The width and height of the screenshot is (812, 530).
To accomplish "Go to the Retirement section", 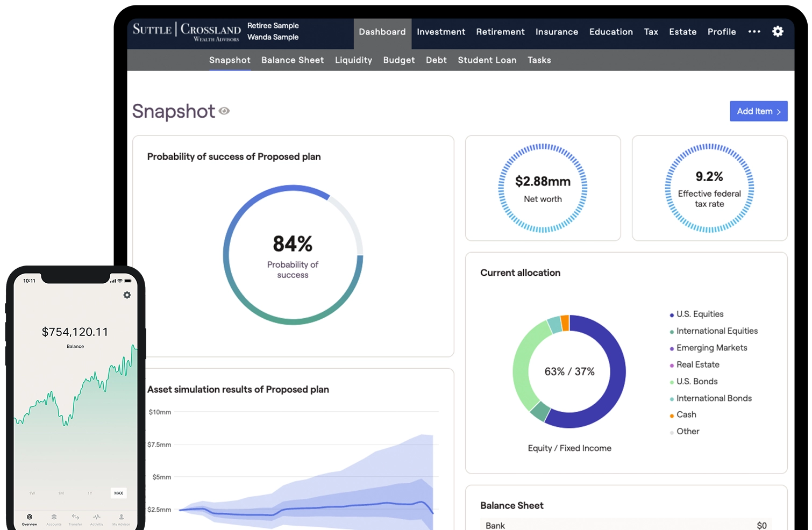I will pos(500,32).
